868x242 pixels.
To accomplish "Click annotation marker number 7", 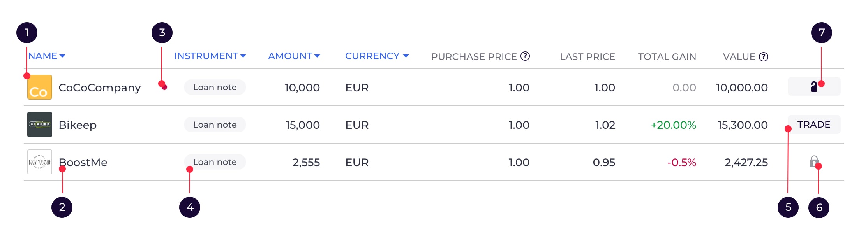I will 822,33.
